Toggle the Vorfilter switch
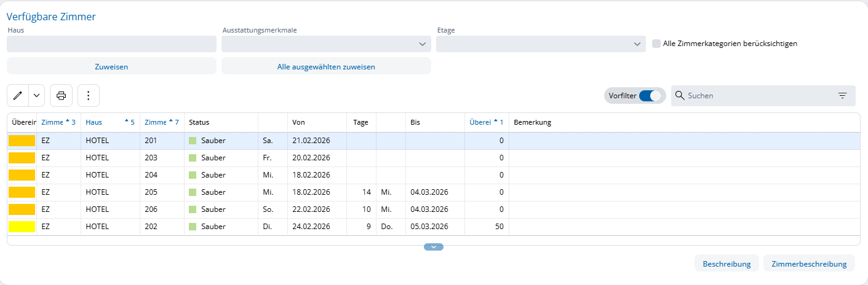Image resolution: width=868 pixels, height=285 pixels. pos(650,96)
